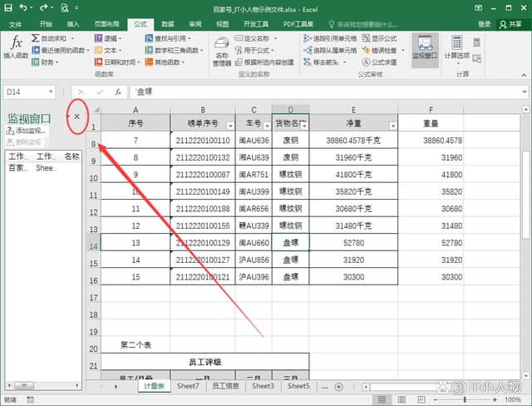Open the AutoSum (自动求和) command
The height and width of the screenshot is (406, 532).
[x=52, y=38]
